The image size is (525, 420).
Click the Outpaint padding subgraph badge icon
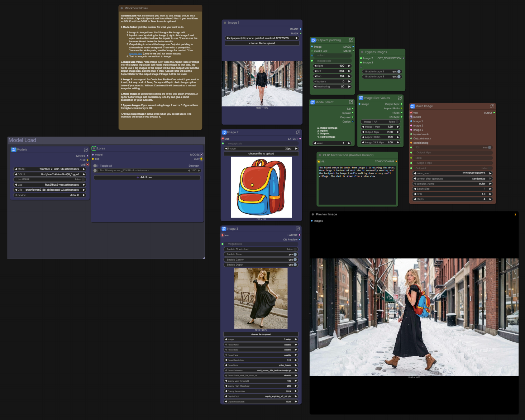click(x=313, y=40)
